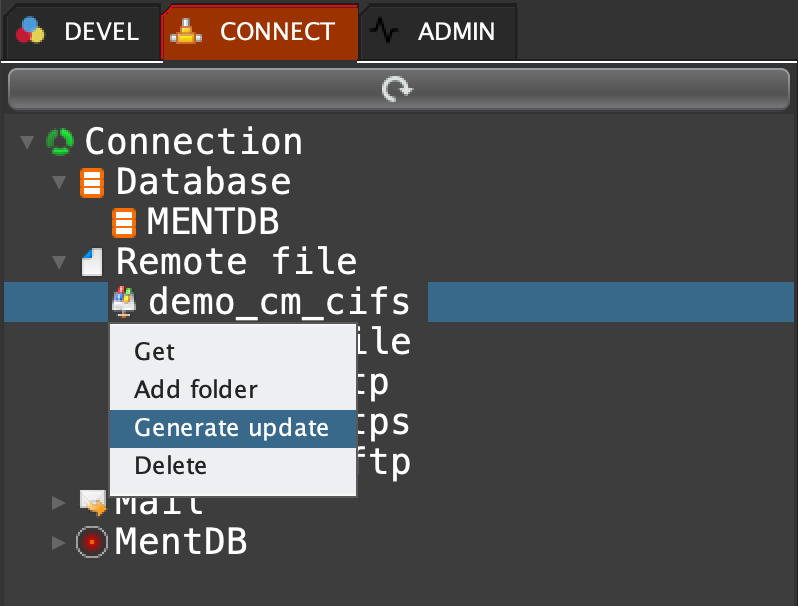Choose Generate update in context menu

231,428
